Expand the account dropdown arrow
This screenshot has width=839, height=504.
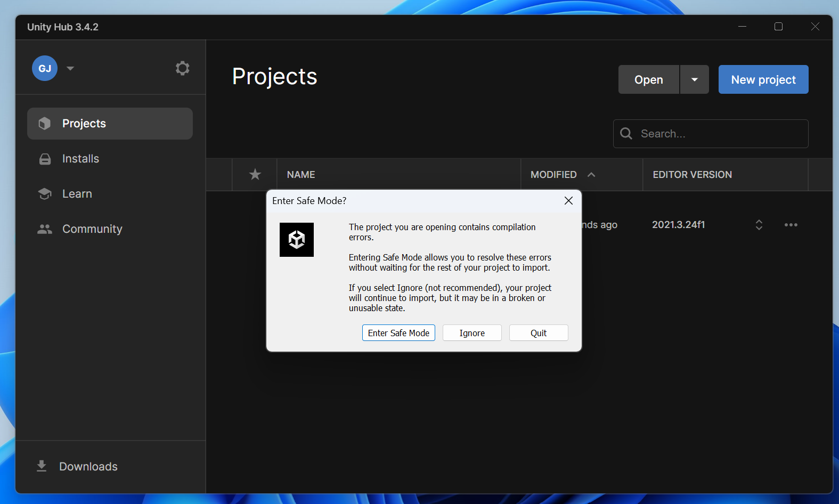(x=70, y=68)
